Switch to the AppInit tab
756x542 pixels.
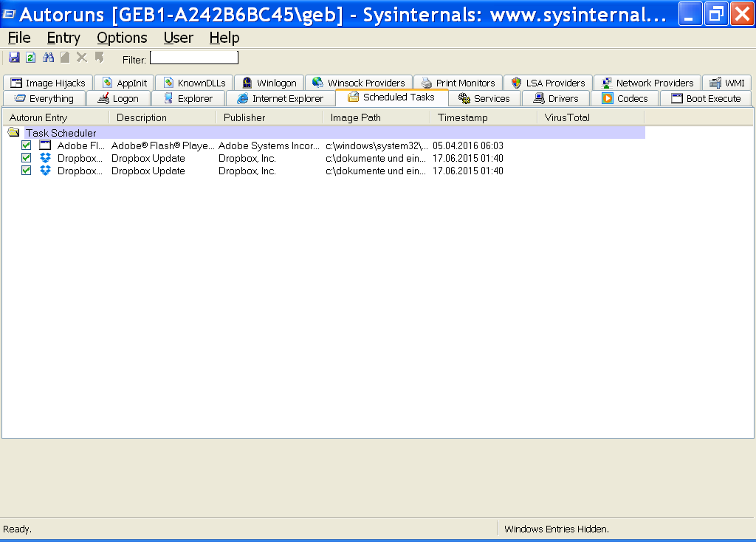124,83
